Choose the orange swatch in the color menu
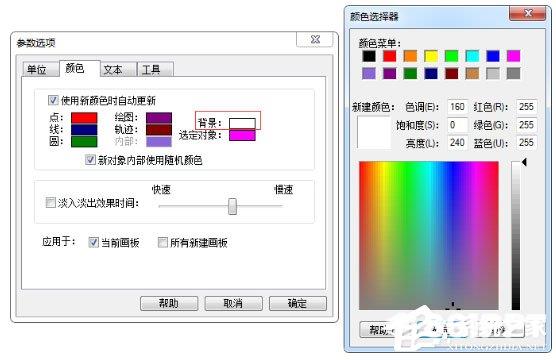This screenshot has width=556, height=360. click(410, 56)
